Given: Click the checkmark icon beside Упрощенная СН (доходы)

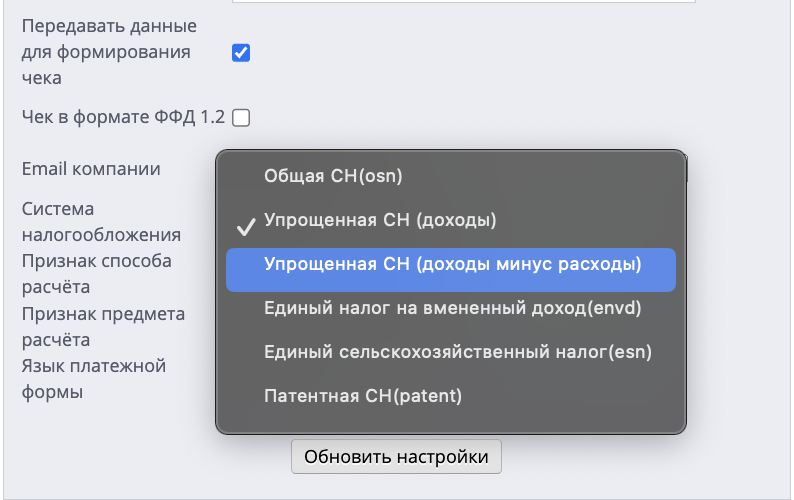Looking at the screenshot, I should (246, 226).
